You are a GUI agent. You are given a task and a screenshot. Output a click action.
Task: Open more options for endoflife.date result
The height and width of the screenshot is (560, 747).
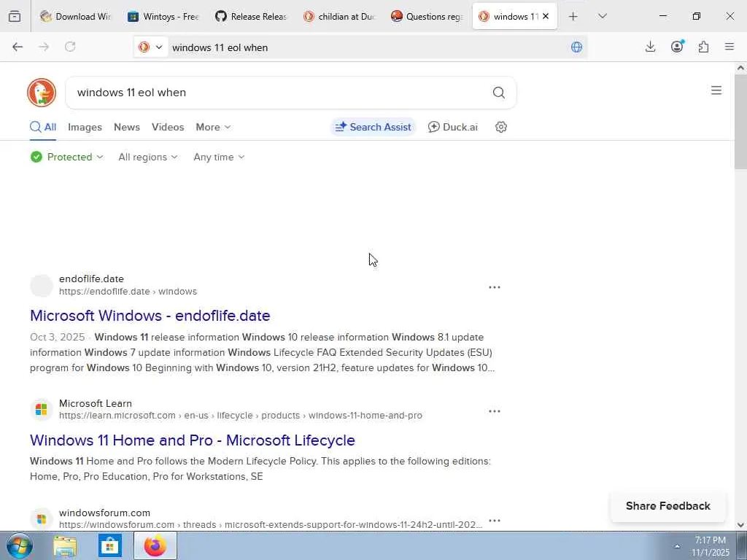[x=495, y=287]
